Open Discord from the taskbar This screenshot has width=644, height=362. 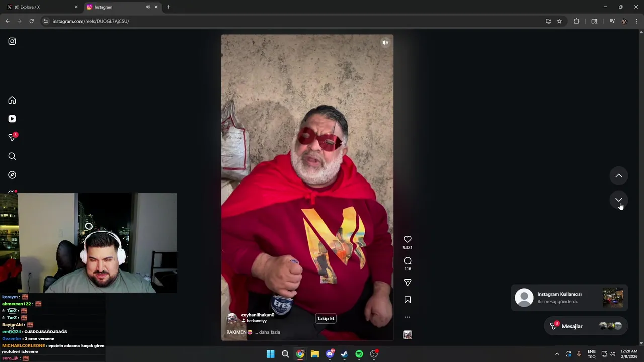coord(330,354)
